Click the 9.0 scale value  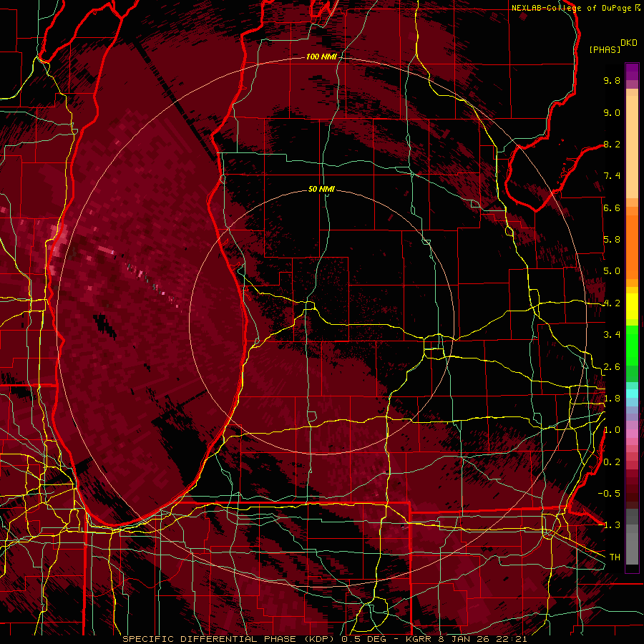[612, 112]
